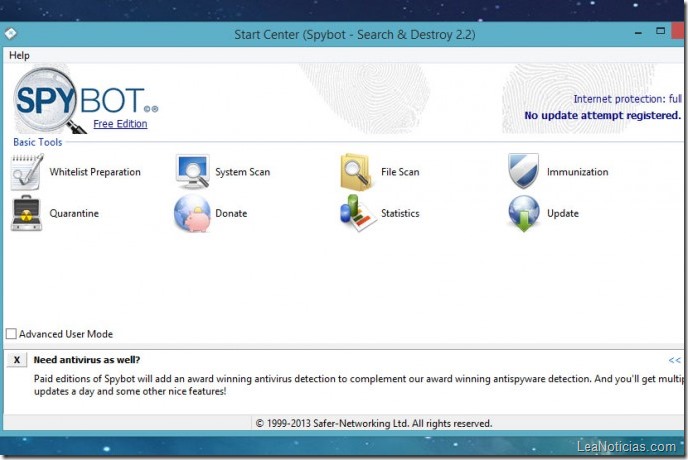Click the System Scan label

[243, 172]
